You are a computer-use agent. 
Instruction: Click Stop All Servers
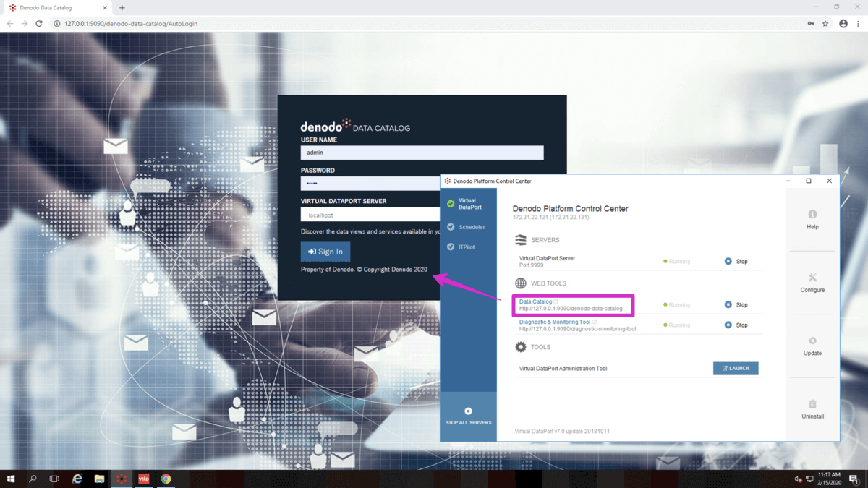click(x=468, y=416)
